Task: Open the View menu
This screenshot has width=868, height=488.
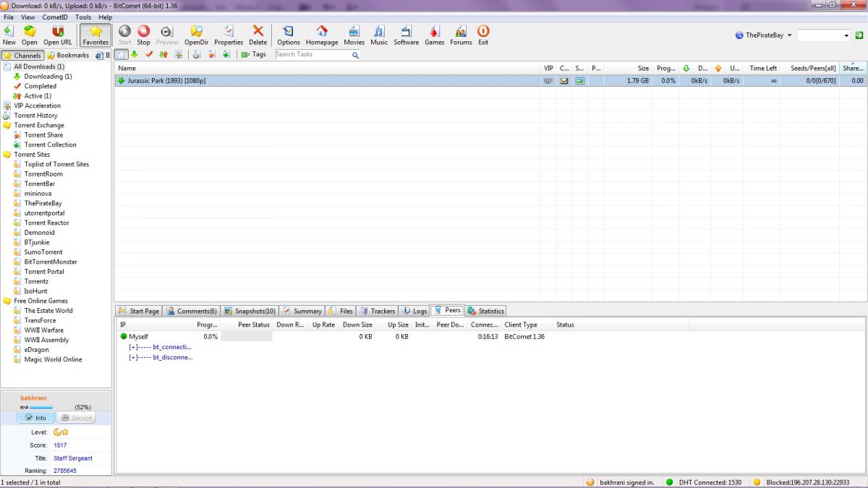Action: [x=28, y=17]
